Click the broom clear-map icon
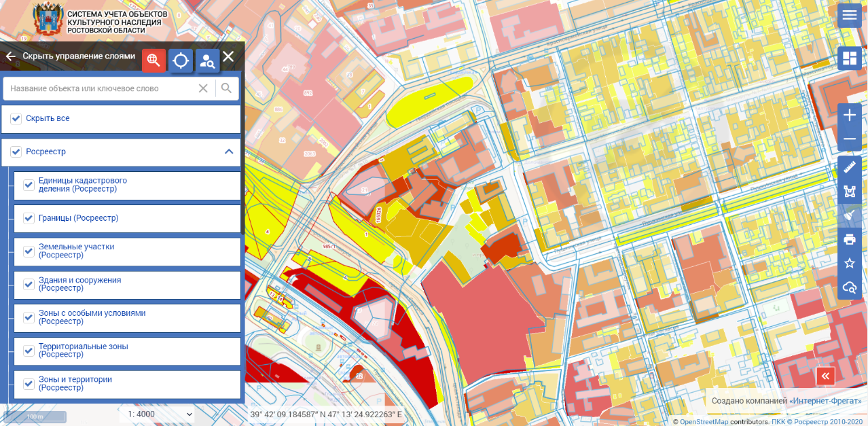 click(849, 215)
